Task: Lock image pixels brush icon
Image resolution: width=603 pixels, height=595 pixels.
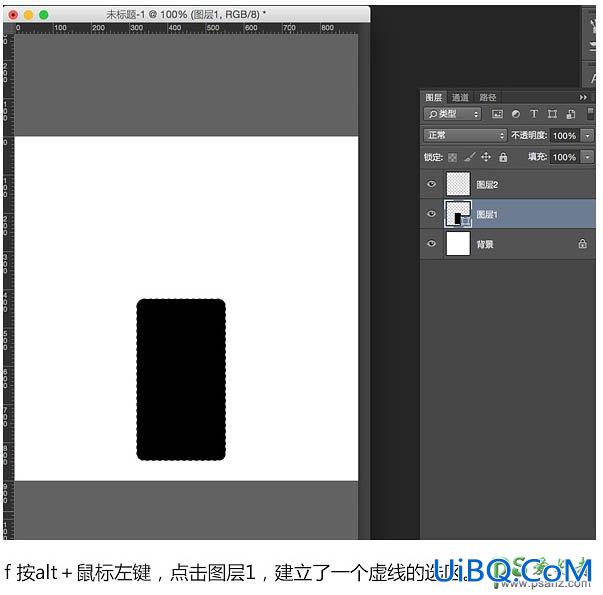Action: (x=470, y=157)
